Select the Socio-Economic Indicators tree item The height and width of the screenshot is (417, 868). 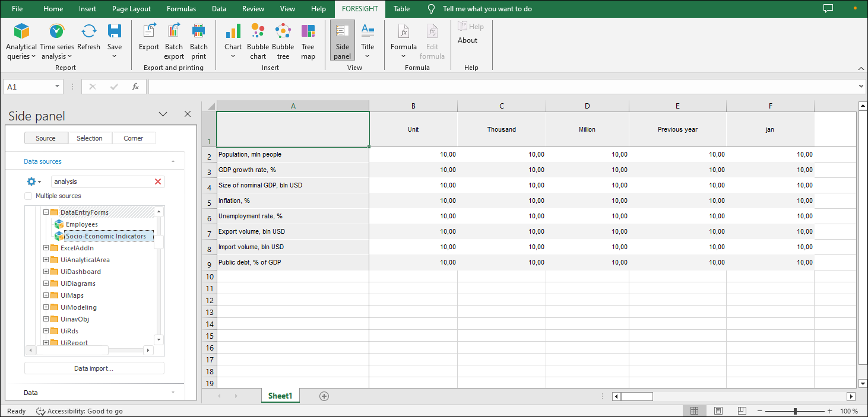106,236
